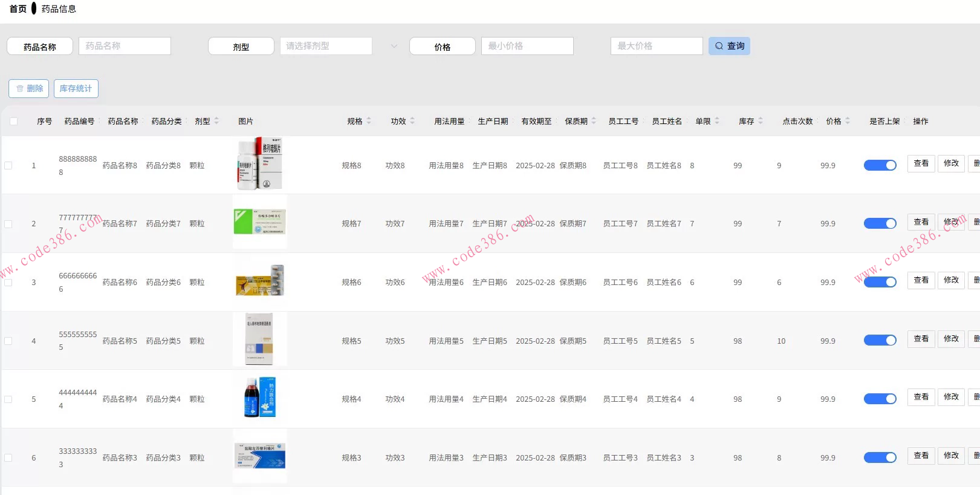
Task: Select checkbox for row 药品名称6
Action: (8, 282)
